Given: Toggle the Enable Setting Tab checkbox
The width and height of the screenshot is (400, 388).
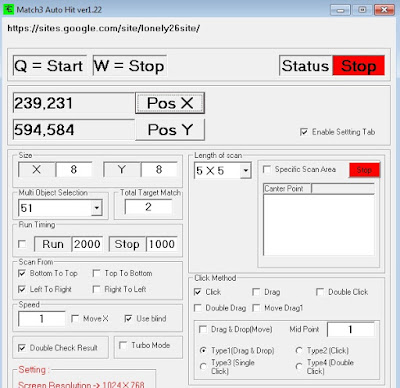Looking at the screenshot, I should [304, 132].
